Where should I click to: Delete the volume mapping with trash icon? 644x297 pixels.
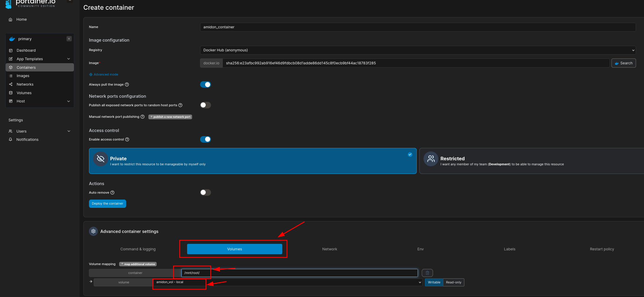[x=427, y=273]
